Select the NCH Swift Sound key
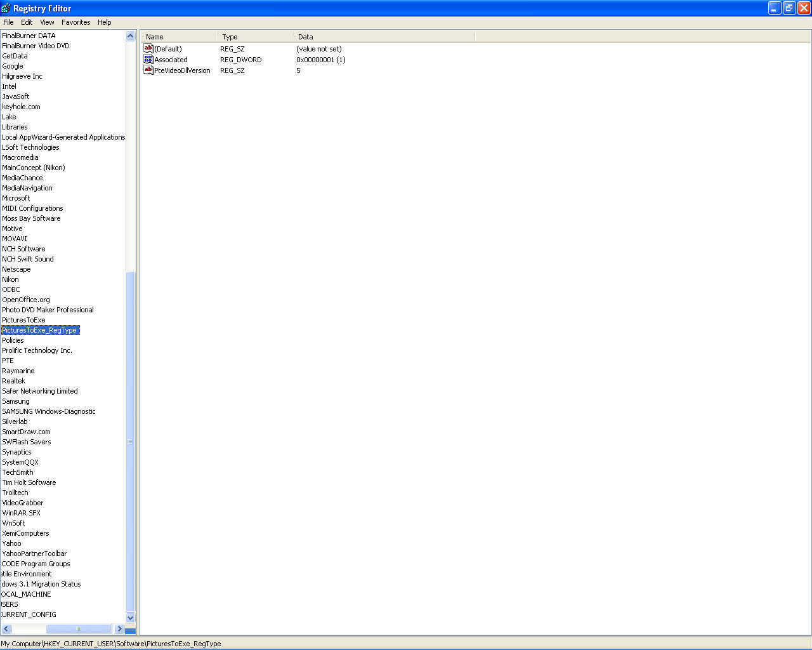The image size is (812, 650). 28,259
